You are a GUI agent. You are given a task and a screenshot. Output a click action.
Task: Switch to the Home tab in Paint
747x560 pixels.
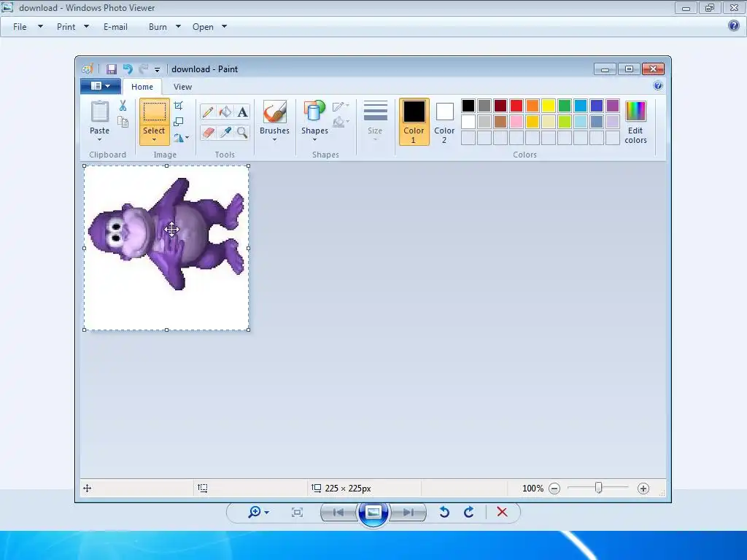(142, 87)
